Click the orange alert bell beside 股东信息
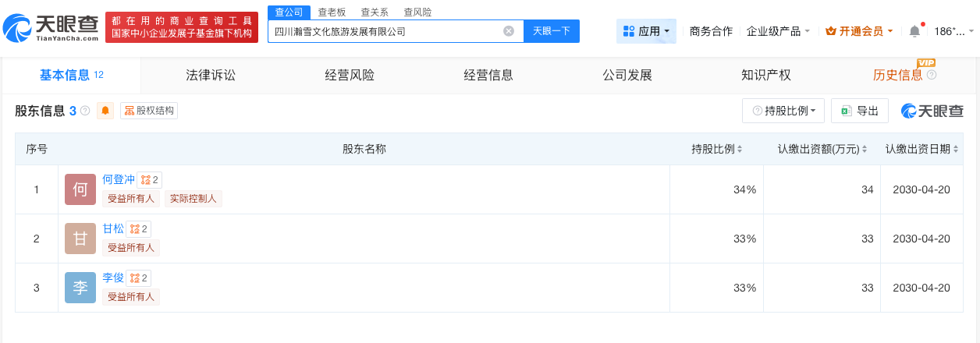 (x=105, y=111)
